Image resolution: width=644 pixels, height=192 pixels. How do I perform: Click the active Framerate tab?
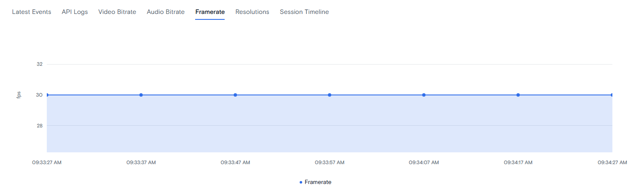pyautogui.click(x=210, y=12)
